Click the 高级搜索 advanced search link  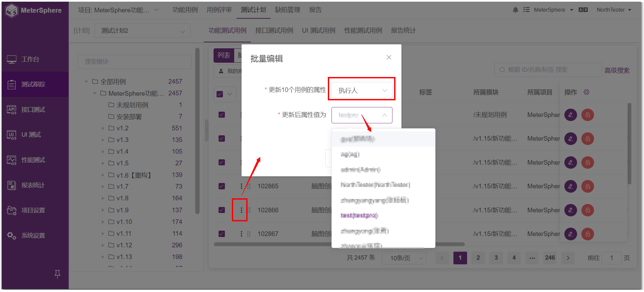point(617,71)
